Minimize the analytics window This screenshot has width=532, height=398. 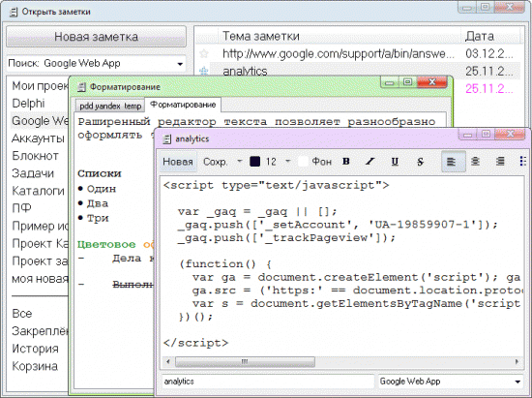coord(467,135)
